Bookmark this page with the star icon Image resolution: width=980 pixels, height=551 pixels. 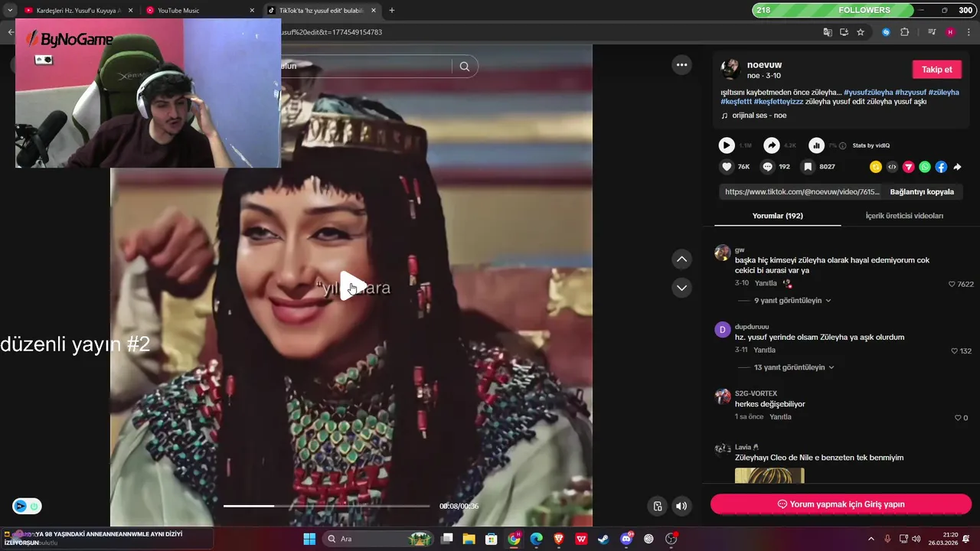click(861, 32)
